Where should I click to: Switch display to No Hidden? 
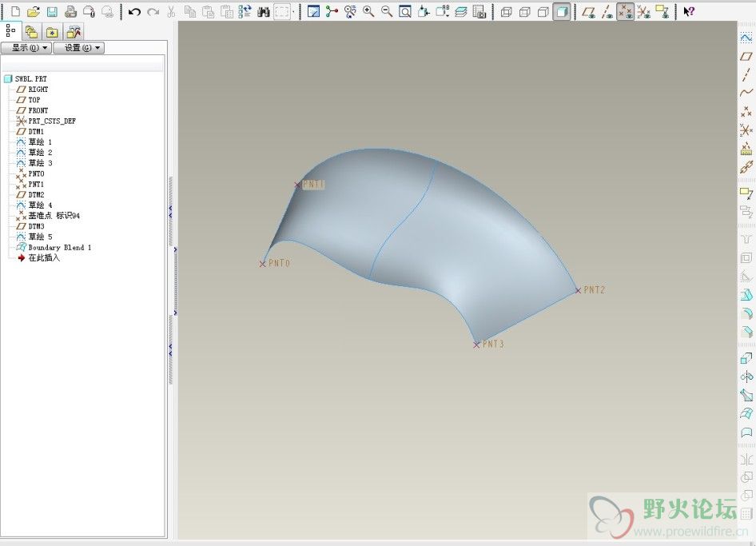pyautogui.click(x=543, y=11)
